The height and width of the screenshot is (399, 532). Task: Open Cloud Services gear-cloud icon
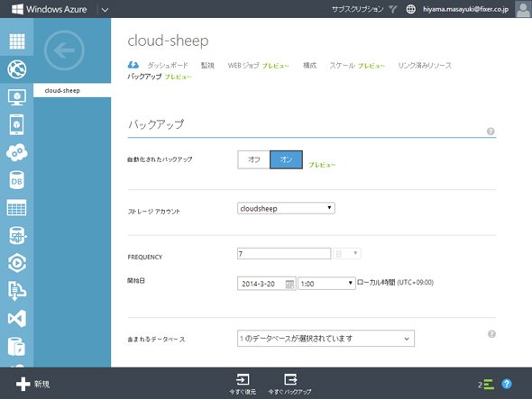pyautogui.click(x=16, y=152)
